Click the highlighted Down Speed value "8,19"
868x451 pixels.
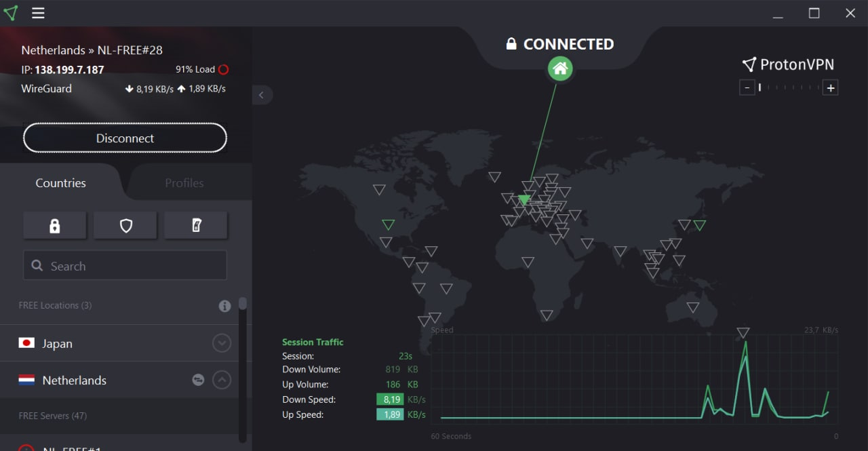(391, 399)
